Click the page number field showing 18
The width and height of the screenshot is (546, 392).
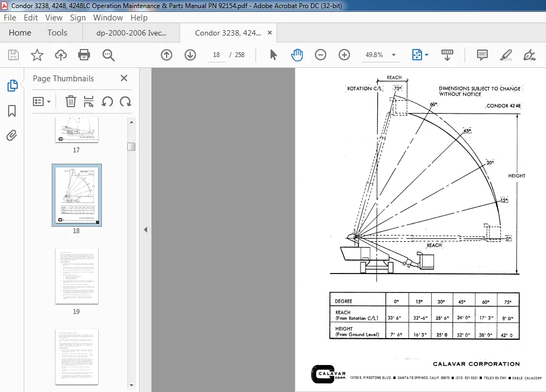pos(216,55)
